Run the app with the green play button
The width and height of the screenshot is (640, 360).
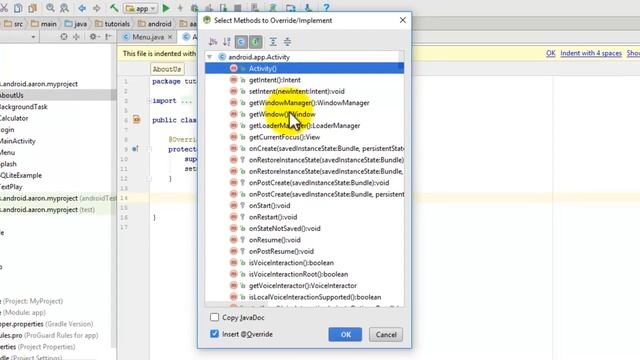click(166, 8)
